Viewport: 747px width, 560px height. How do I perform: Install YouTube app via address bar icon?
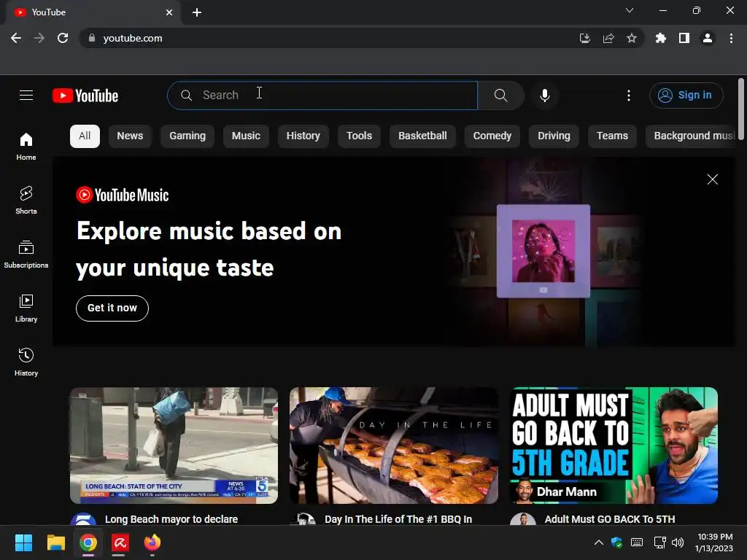(584, 38)
